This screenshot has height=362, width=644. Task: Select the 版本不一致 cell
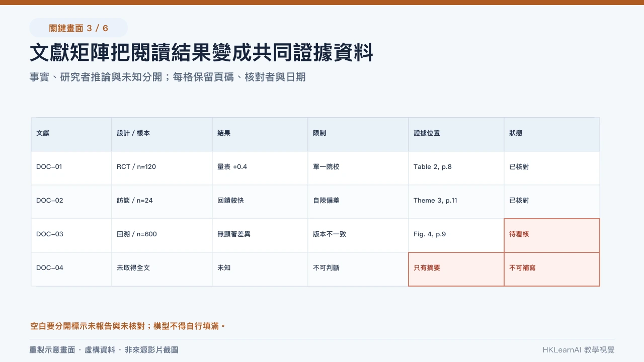point(358,234)
